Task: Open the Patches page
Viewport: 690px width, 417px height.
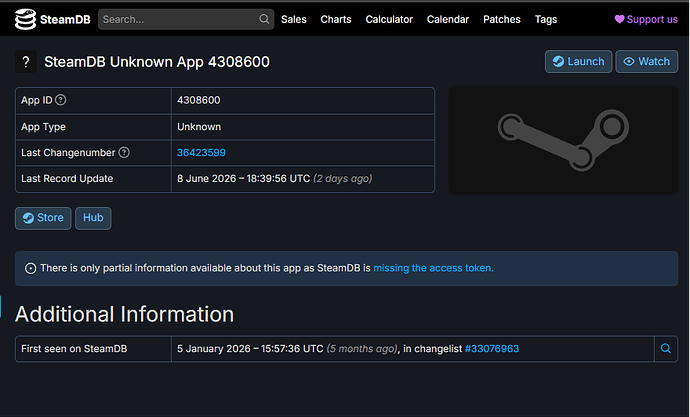Action: tap(502, 19)
